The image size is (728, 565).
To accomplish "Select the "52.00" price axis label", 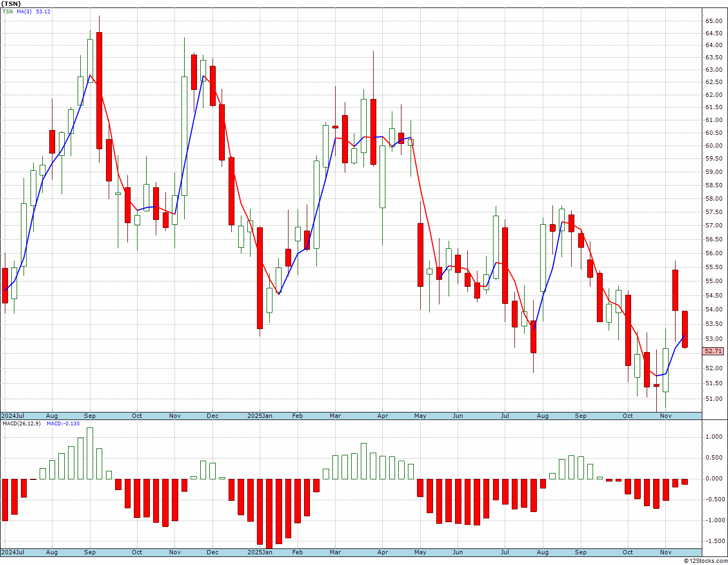I will (x=713, y=368).
